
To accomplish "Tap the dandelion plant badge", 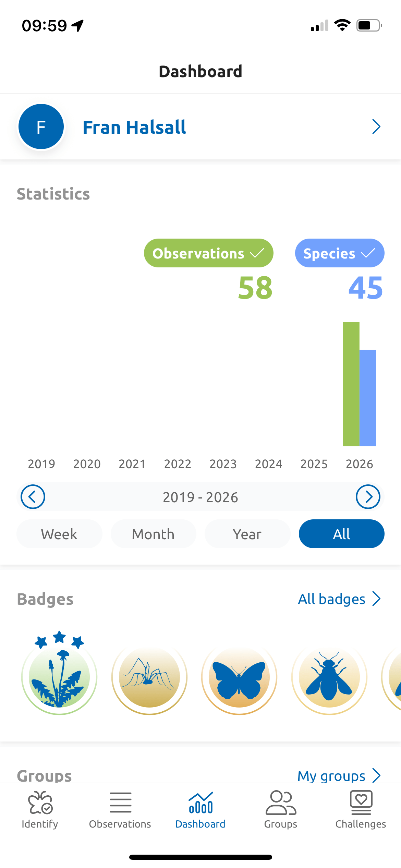I will tap(59, 673).
